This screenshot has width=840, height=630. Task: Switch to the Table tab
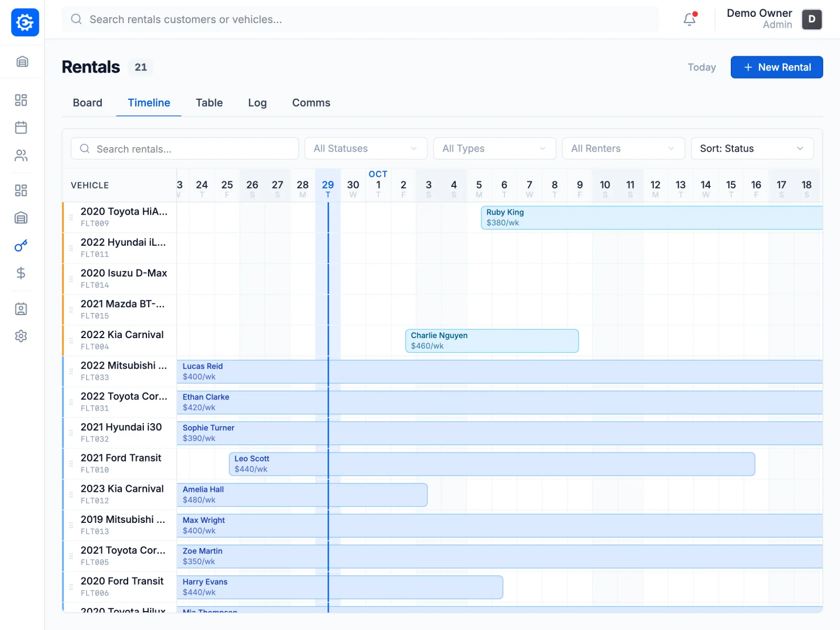209,103
